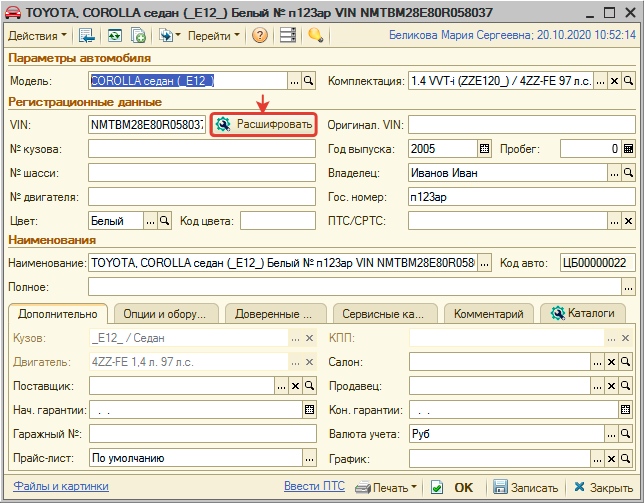The width and height of the screenshot is (644, 503).
Task: Open the Файлы и картинки link
Action: [x=61, y=486]
